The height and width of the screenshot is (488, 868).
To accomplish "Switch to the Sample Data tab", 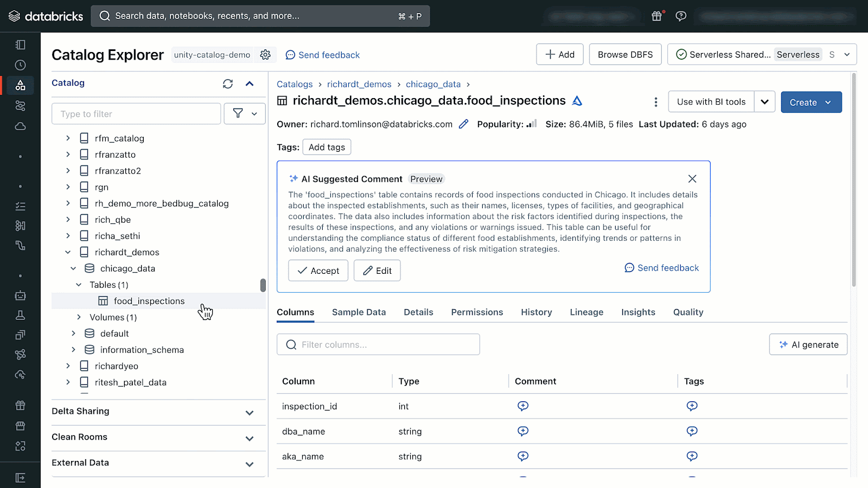I will [359, 312].
